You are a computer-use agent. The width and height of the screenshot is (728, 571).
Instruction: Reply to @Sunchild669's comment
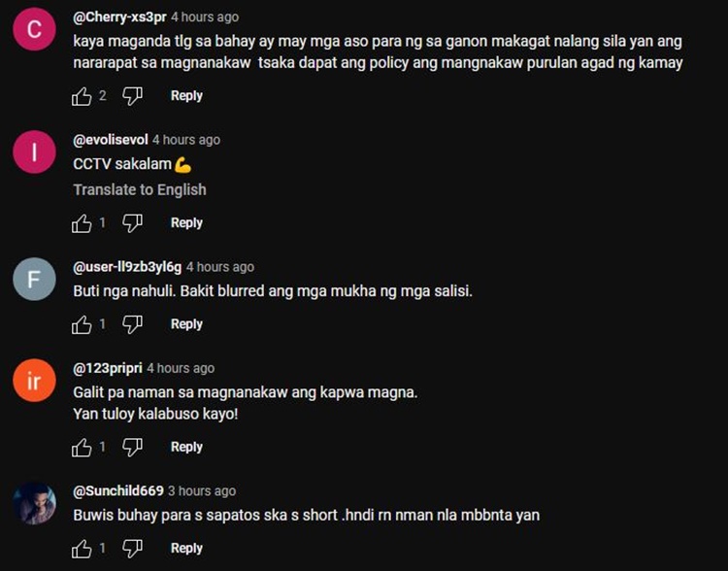tap(186, 549)
